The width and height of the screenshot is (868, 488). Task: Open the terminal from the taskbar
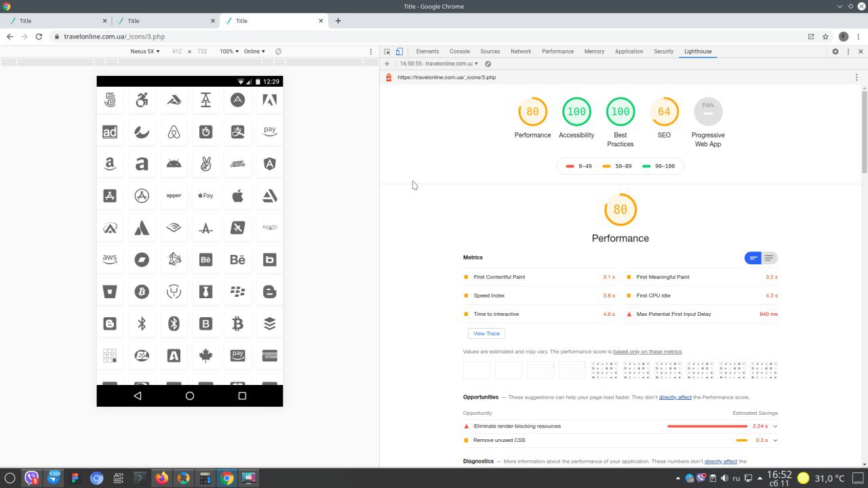click(x=140, y=478)
